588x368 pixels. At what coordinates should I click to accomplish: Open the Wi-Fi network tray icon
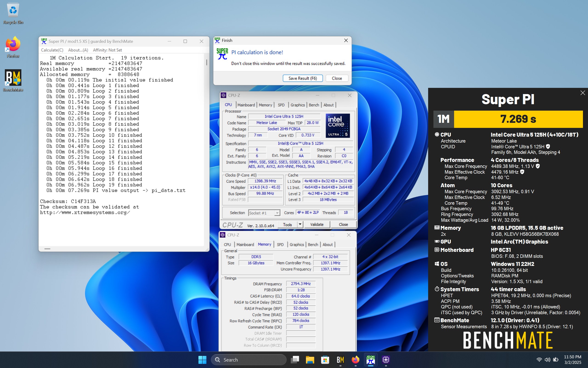[x=539, y=360]
